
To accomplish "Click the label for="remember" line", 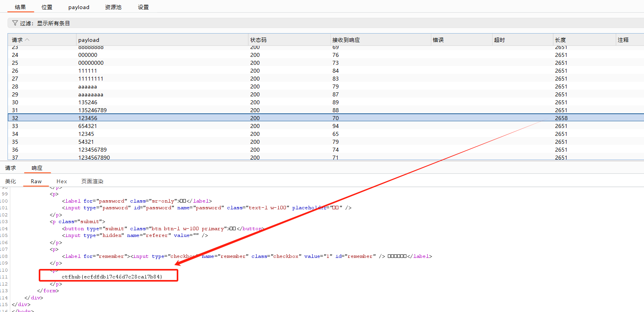I will coord(247,256).
